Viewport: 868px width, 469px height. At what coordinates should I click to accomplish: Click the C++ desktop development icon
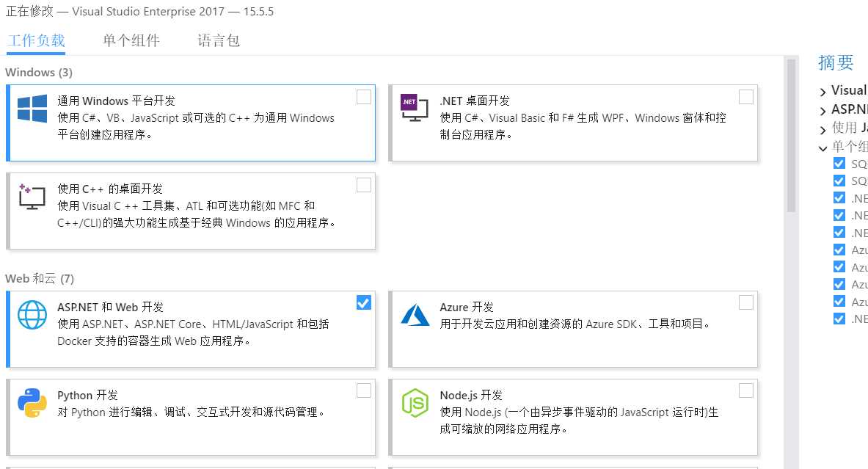[32, 197]
